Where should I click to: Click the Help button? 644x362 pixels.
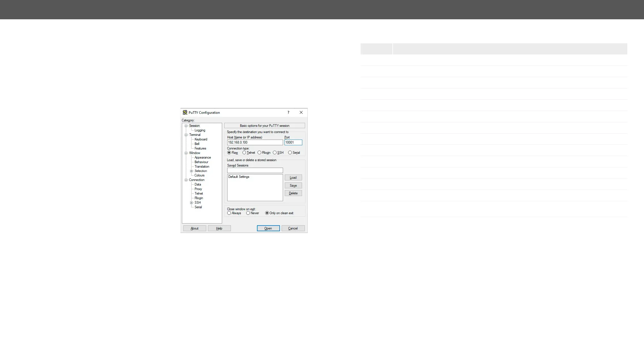219,228
